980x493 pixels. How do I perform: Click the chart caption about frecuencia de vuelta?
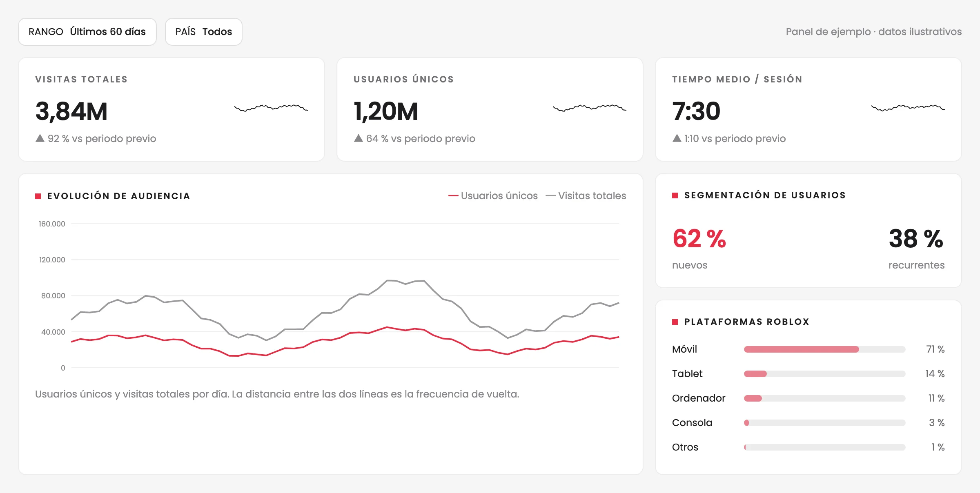pos(277,394)
